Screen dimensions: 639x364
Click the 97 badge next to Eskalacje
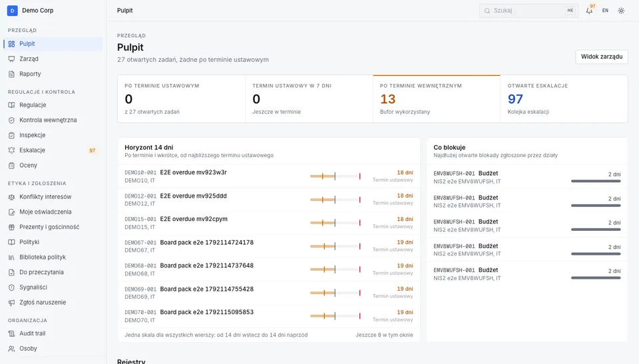point(93,150)
